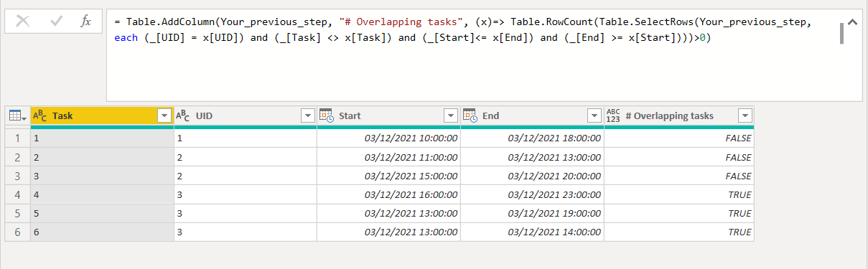Click the Task column text type icon
The height and width of the screenshot is (269, 868).
[40, 115]
